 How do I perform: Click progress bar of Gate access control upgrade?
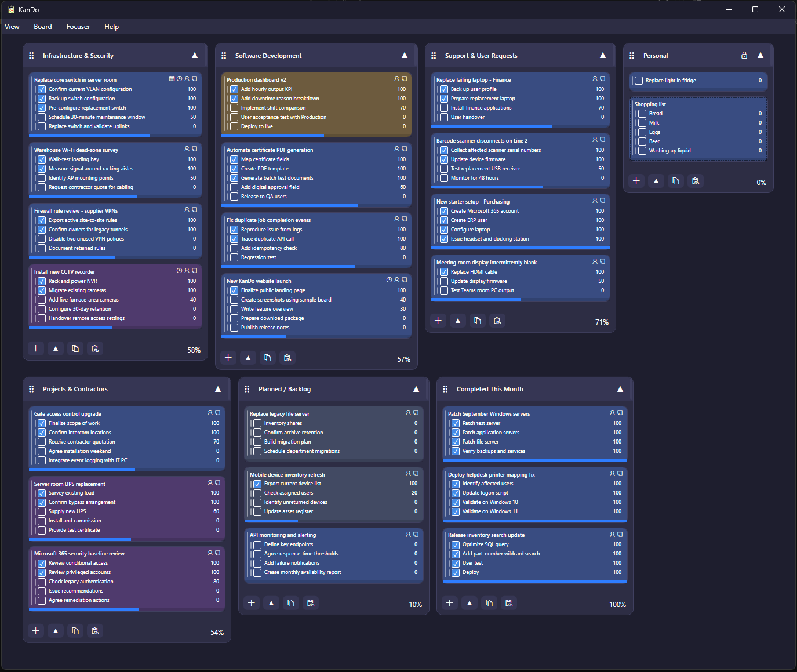(x=127, y=469)
